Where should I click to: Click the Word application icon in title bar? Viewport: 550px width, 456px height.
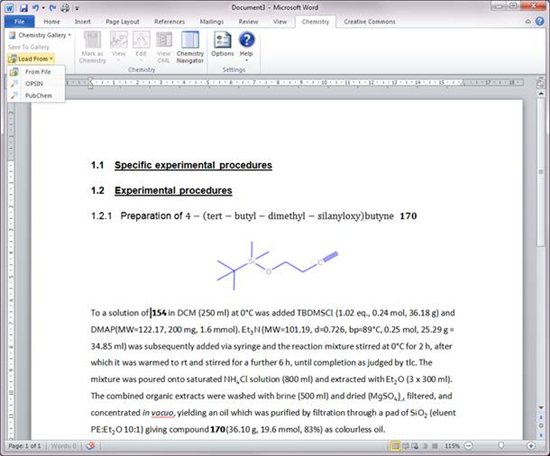[x=10, y=8]
